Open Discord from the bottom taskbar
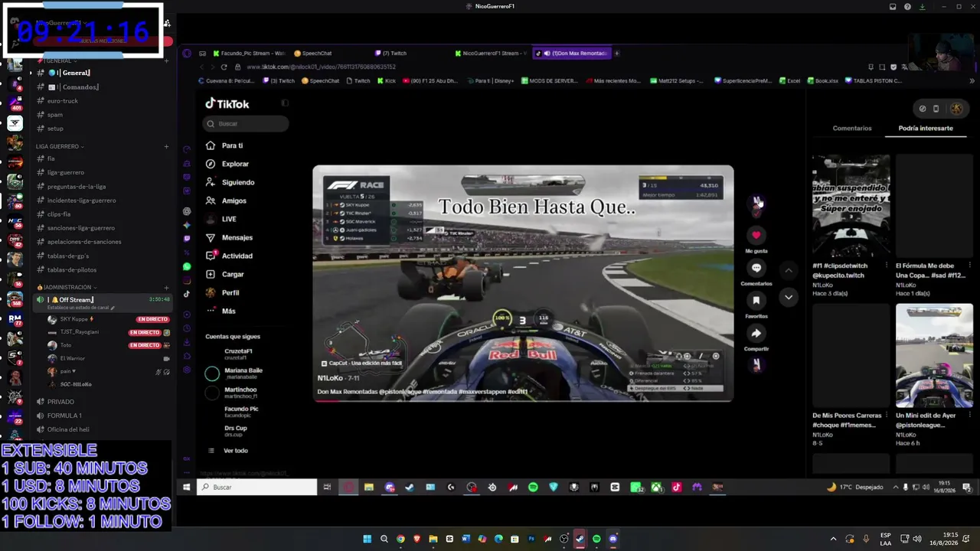The image size is (980, 551). tap(612, 539)
